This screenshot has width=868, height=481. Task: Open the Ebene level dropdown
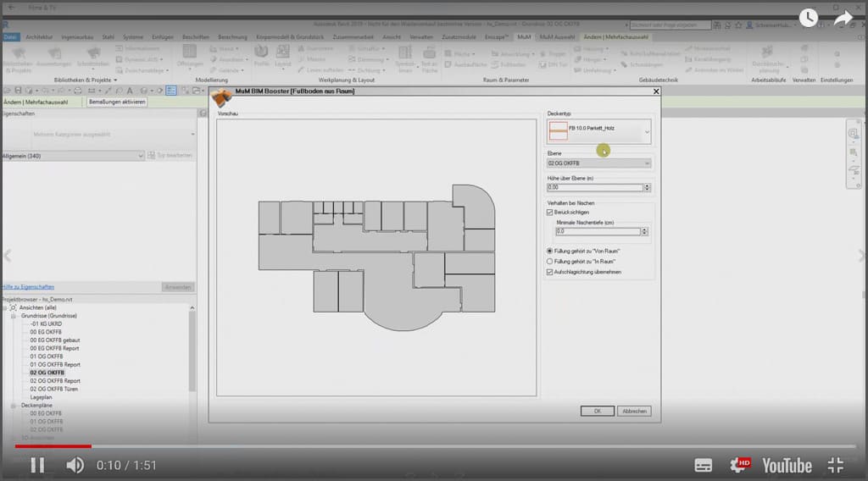648,163
